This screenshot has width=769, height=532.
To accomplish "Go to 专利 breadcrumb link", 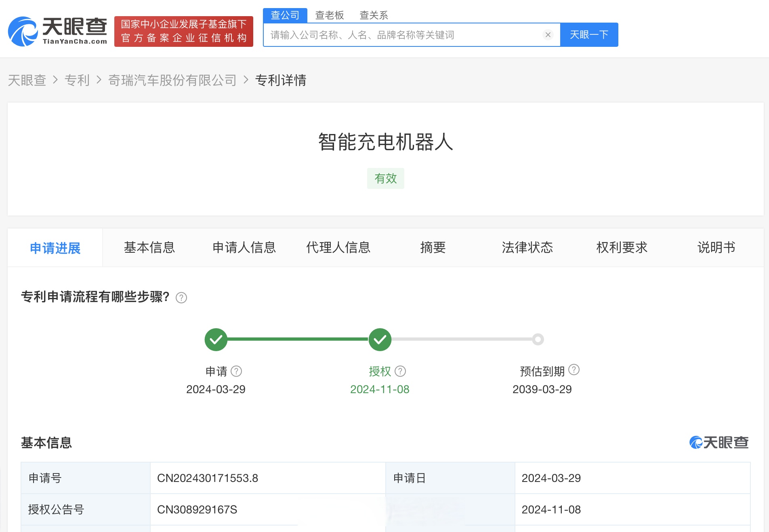I will point(77,80).
